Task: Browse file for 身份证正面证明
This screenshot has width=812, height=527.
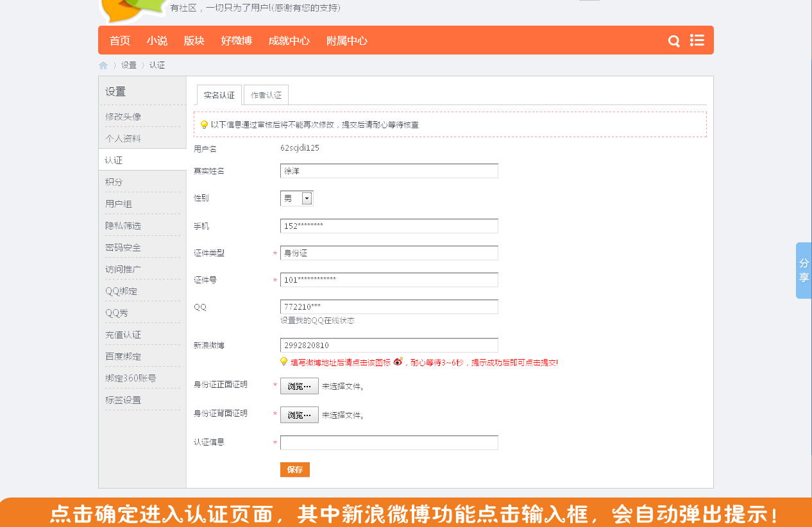Action: click(x=299, y=386)
